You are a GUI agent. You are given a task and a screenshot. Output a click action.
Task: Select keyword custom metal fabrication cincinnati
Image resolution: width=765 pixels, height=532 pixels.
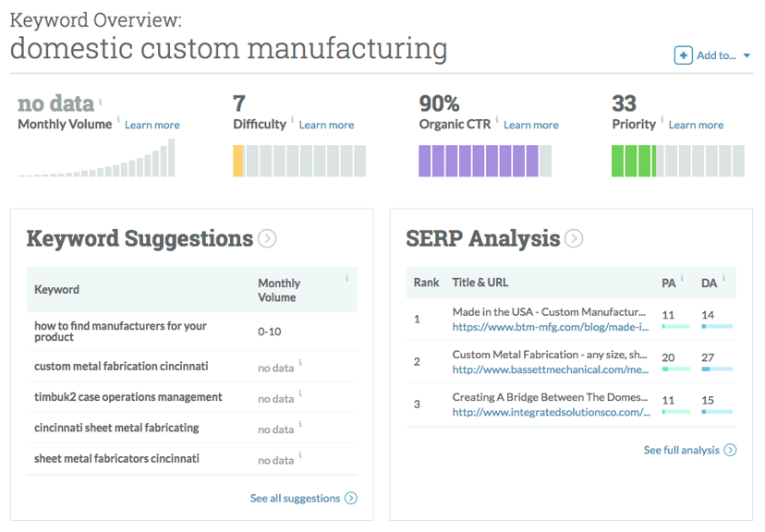pyautogui.click(x=121, y=366)
